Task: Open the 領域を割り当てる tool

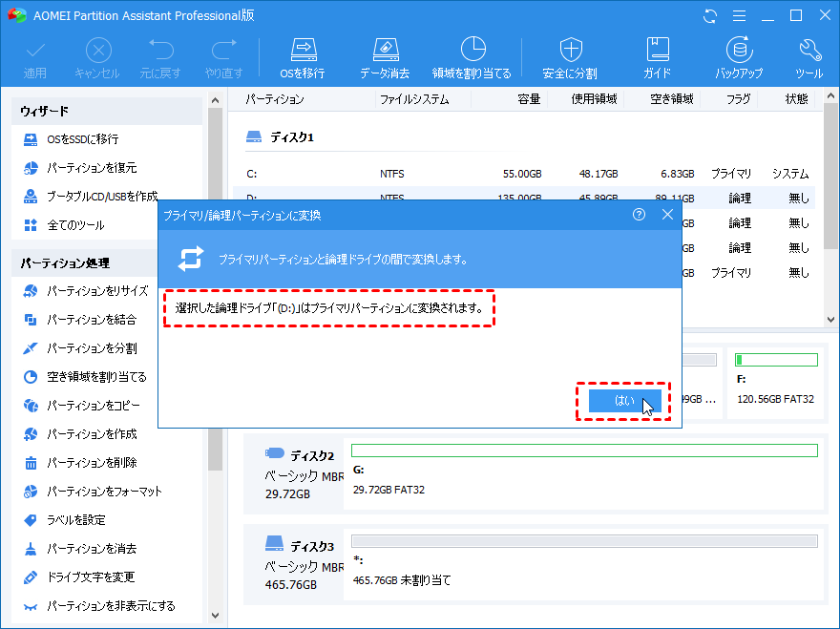Action: point(472,58)
